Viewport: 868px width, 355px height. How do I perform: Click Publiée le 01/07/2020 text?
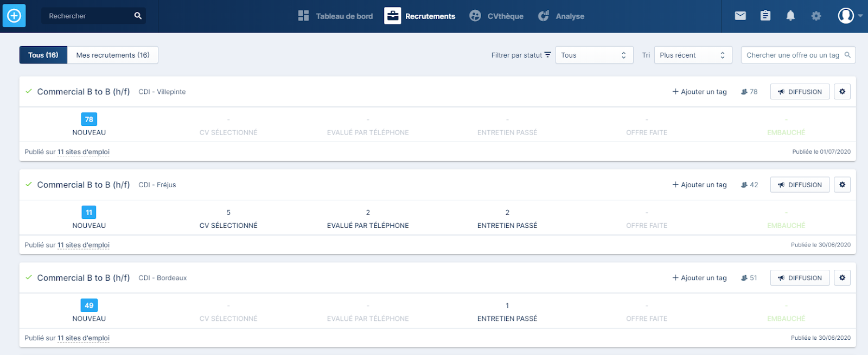click(x=821, y=151)
